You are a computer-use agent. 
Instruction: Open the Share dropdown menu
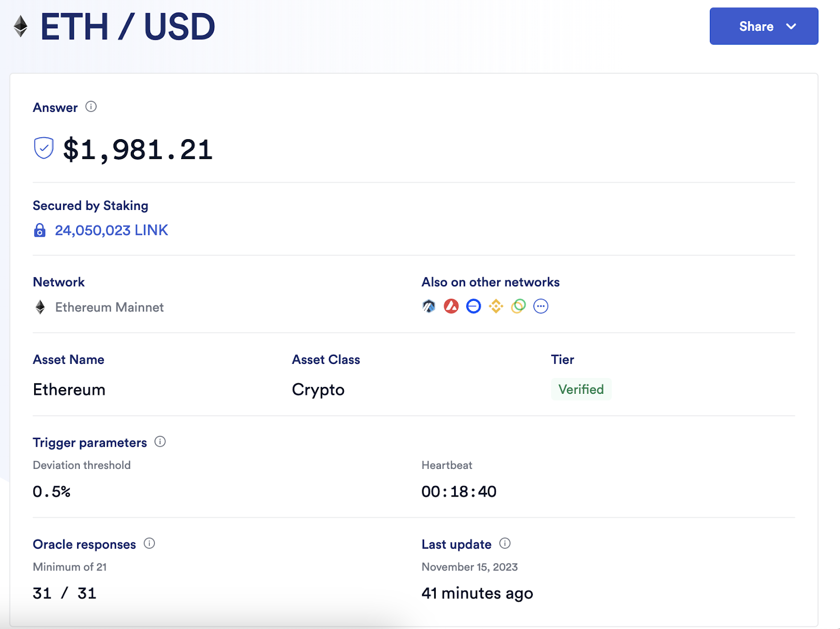pos(764,26)
